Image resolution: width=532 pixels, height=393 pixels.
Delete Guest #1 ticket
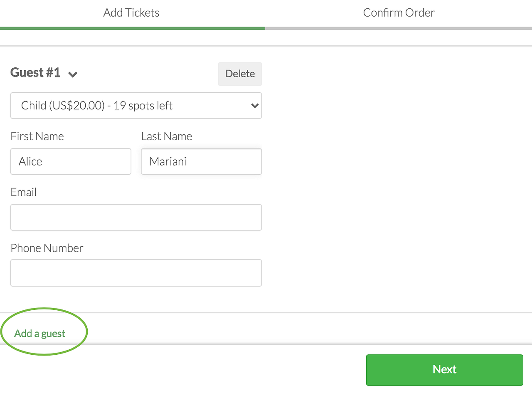click(x=240, y=74)
